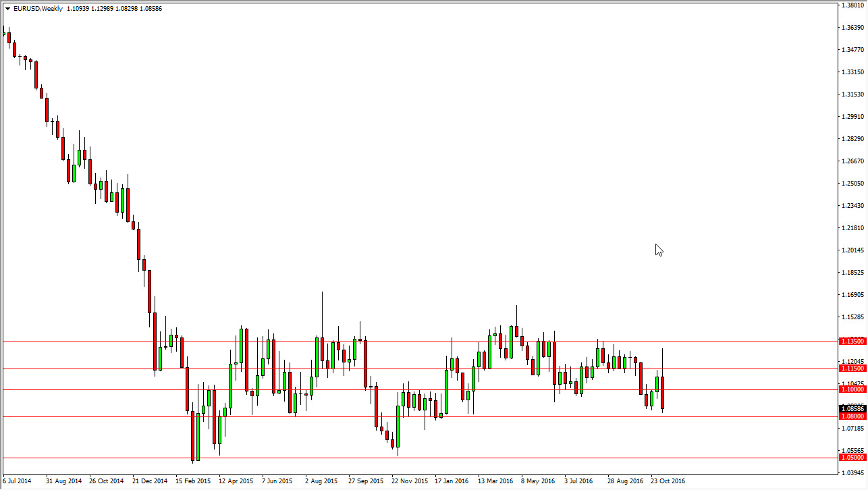Select the latest candlestick near the right edge
The image size is (868, 490).
tap(661, 391)
